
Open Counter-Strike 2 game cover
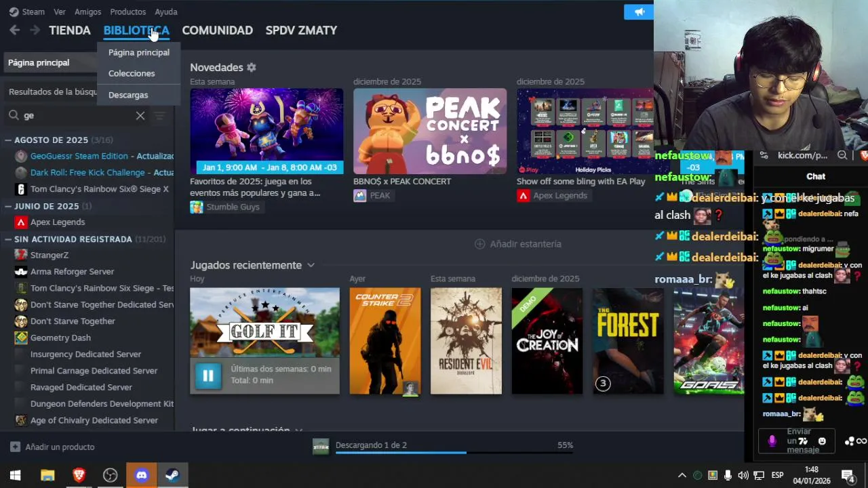[x=384, y=341]
